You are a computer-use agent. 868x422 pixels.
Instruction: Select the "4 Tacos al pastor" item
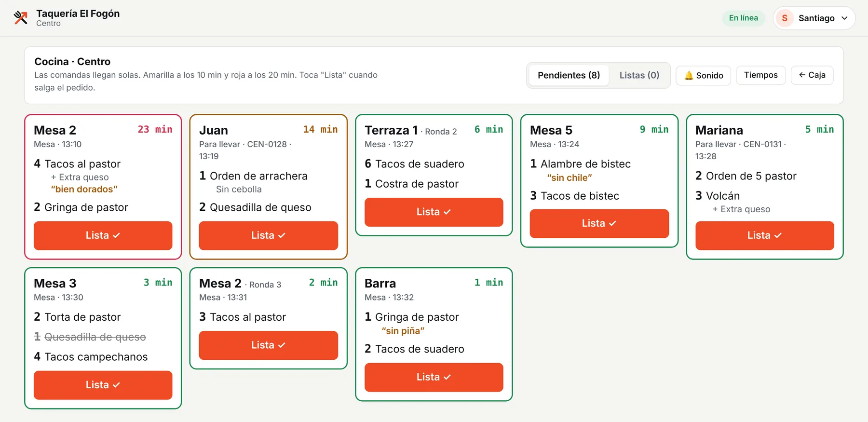pyautogui.click(x=77, y=164)
